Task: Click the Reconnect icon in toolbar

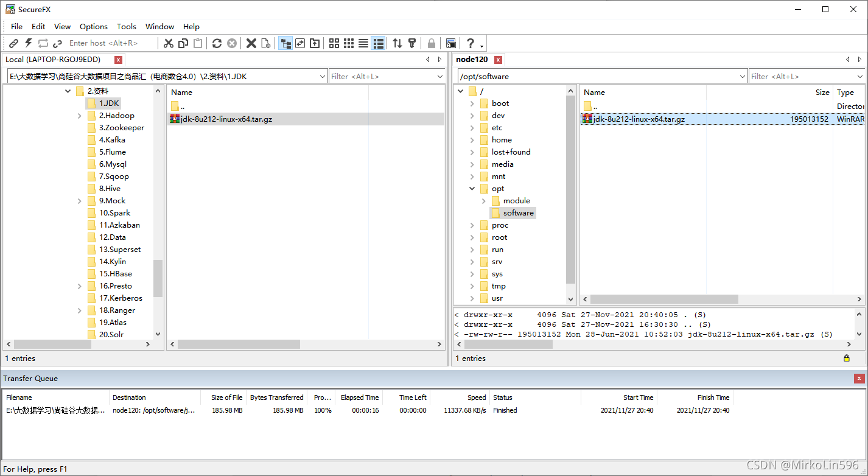Action: click(x=43, y=43)
